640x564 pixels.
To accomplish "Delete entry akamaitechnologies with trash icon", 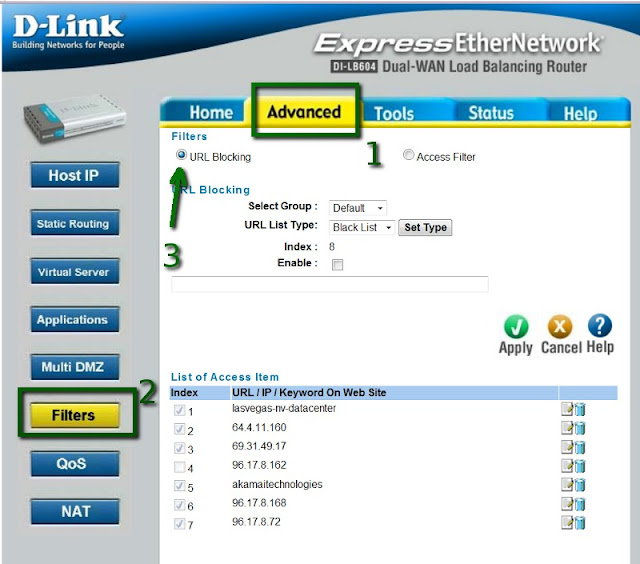I will (580, 485).
